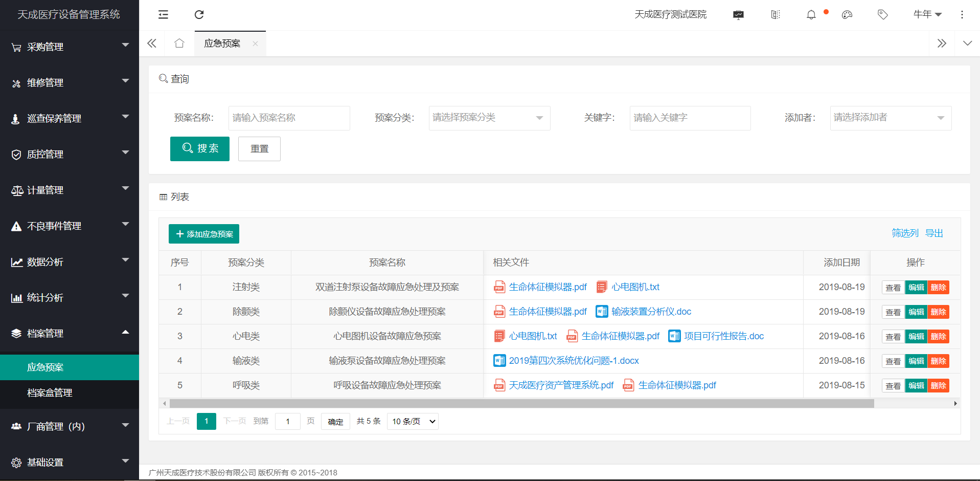980x481 pixels.
Task: Click the 下一页 pagination link
Action: point(235,421)
